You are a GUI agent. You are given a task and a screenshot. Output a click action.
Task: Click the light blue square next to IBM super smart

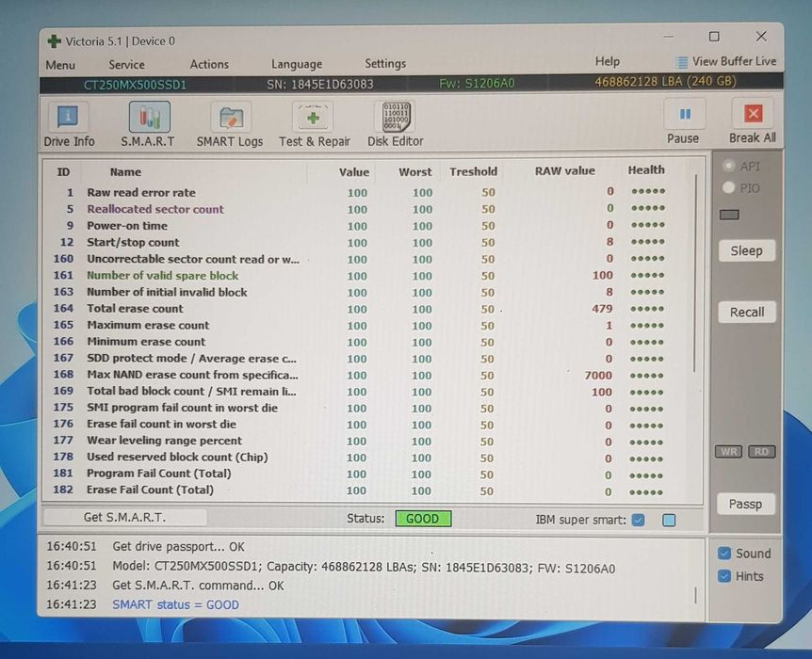coord(669,520)
